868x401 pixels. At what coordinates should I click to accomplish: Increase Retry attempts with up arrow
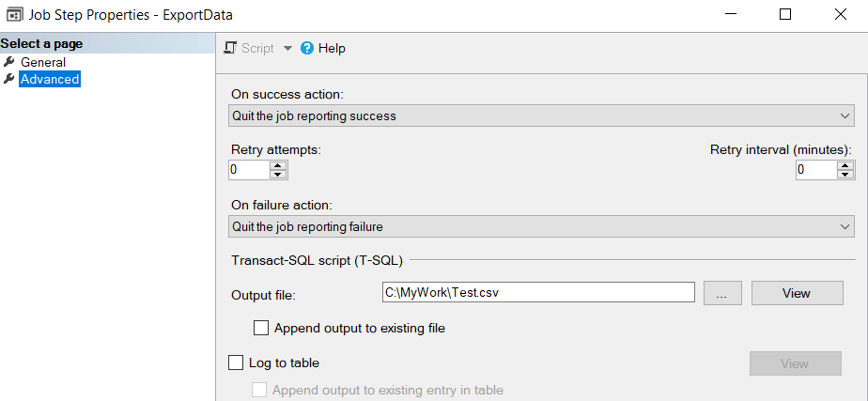pyautogui.click(x=277, y=165)
